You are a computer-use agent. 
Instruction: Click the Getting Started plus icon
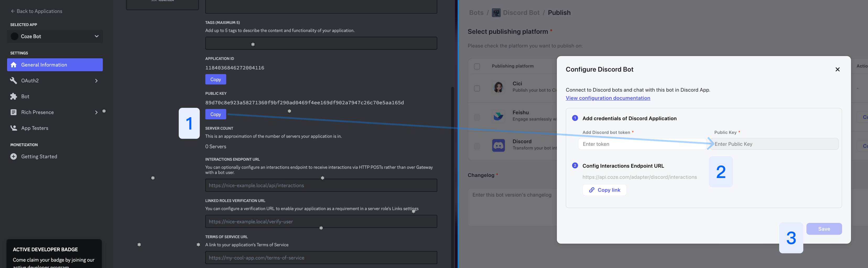(13, 157)
